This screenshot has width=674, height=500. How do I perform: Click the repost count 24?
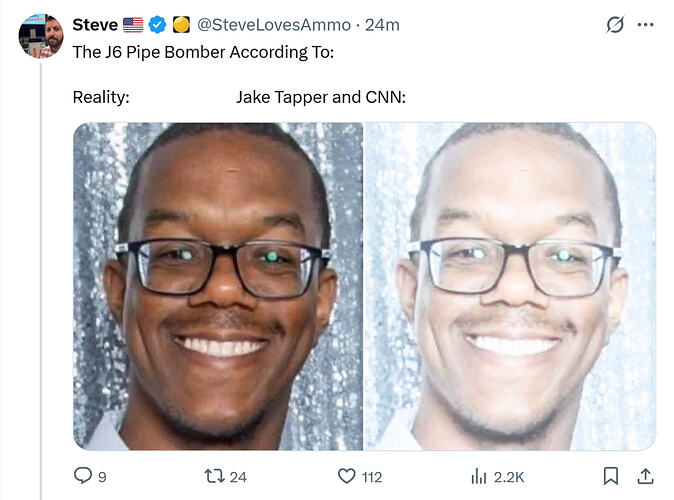(238, 477)
